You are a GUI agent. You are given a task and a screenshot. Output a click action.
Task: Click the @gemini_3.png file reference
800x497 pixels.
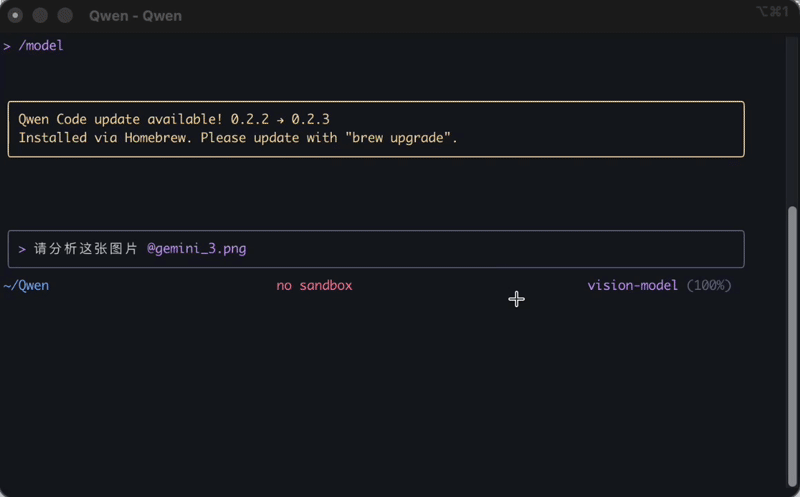(196, 248)
